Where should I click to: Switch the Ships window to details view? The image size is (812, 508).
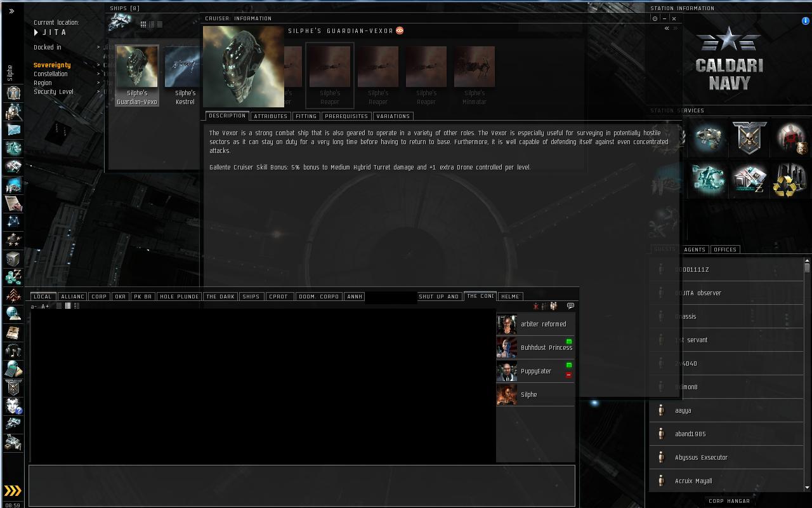pyautogui.click(x=152, y=24)
